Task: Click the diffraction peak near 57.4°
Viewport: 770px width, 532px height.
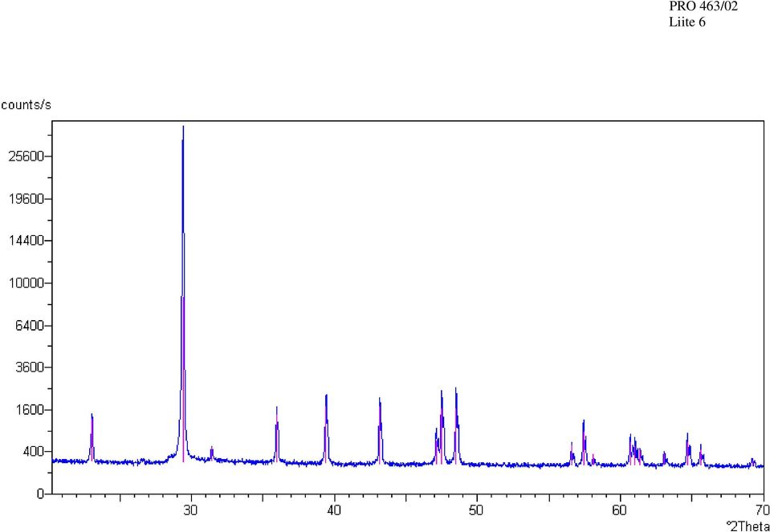Action: click(584, 441)
